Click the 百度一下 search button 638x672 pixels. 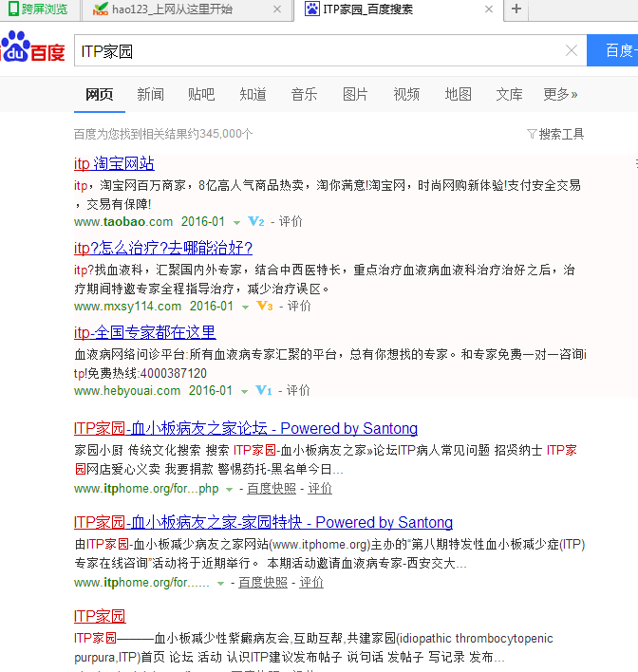coord(612,50)
